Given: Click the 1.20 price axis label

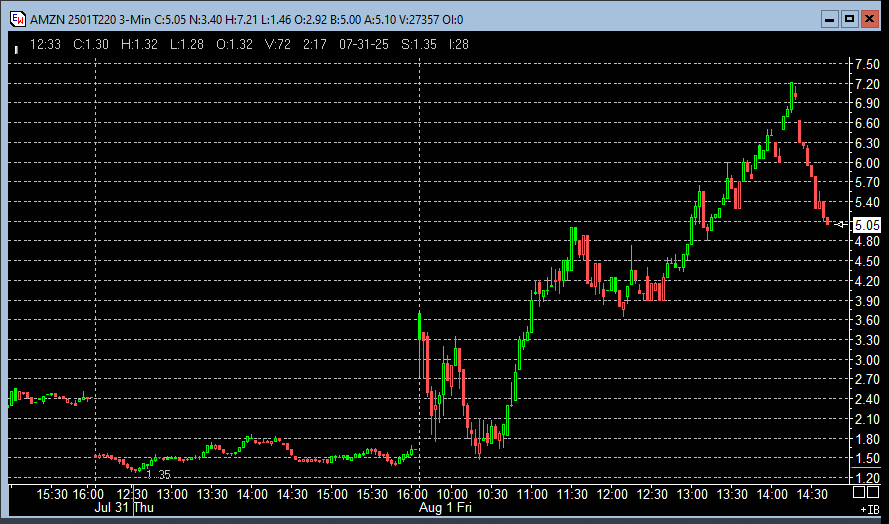Looking at the screenshot, I should (867, 477).
